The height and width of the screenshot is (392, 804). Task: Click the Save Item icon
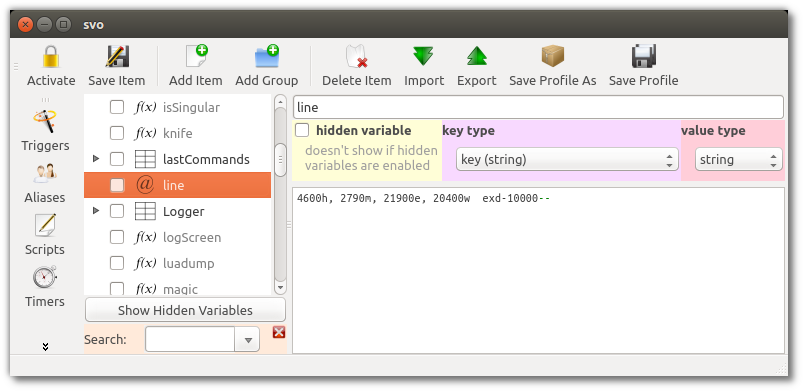pos(117,56)
